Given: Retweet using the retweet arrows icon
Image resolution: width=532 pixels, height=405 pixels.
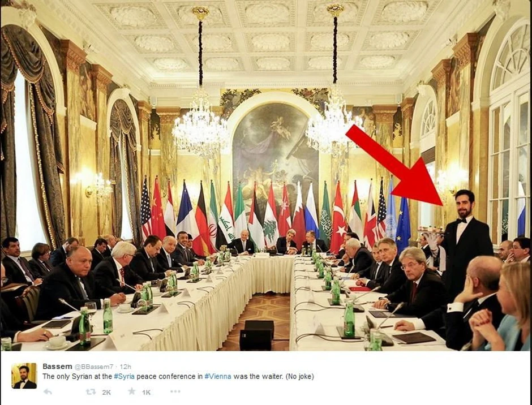Looking at the screenshot, I should point(91,392).
